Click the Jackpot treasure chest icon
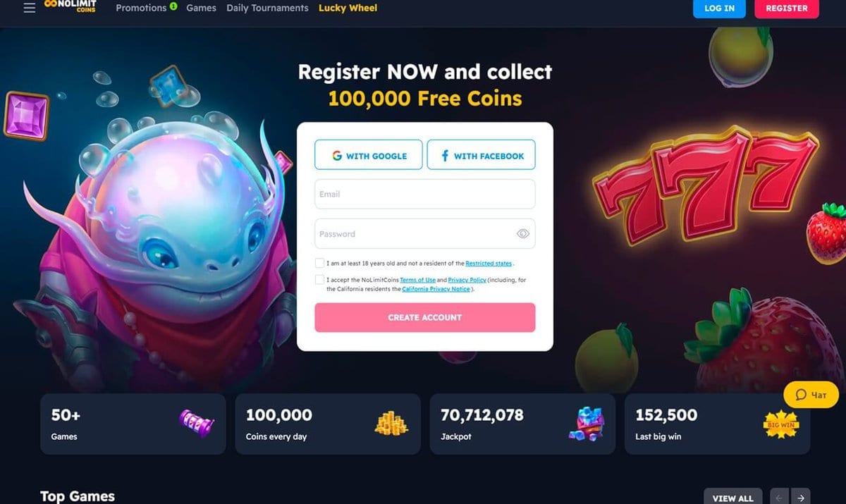The width and height of the screenshot is (846, 504). click(x=586, y=424)
